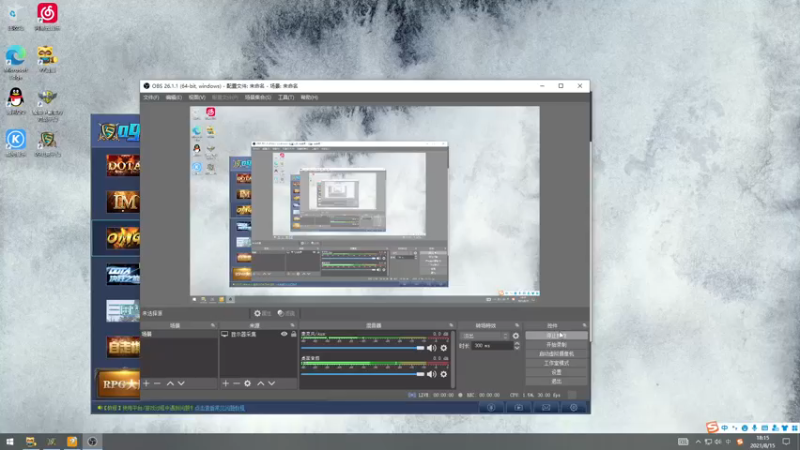The image size is (800, 450).
Task: Open Windows Start menu
Action: (x=10, y=441)
